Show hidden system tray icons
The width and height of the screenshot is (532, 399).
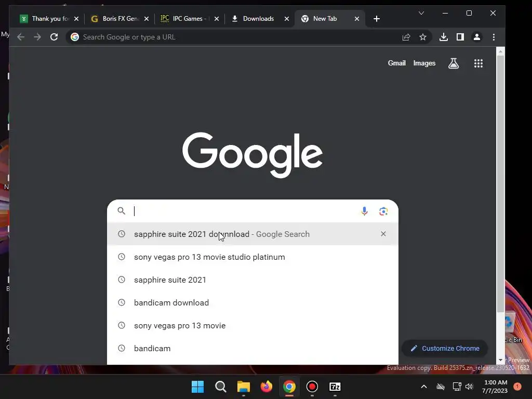[x=424, y=387]
